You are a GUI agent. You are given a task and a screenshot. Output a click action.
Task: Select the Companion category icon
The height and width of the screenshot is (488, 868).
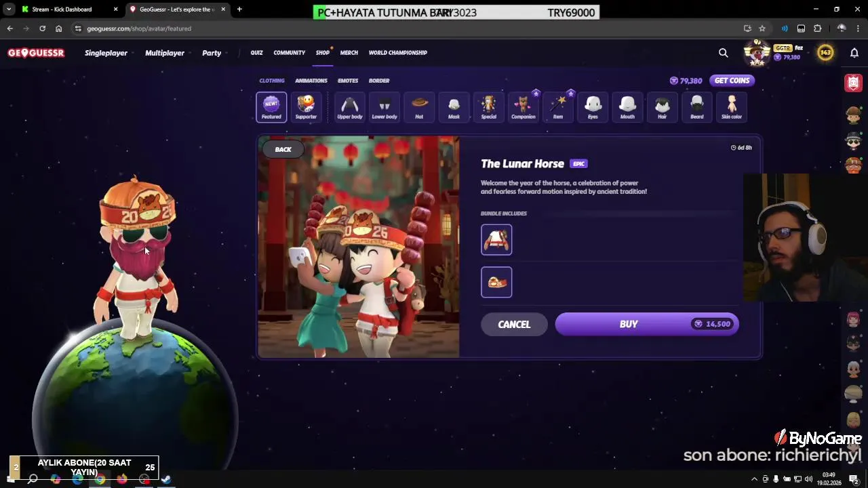pos(524,107)
